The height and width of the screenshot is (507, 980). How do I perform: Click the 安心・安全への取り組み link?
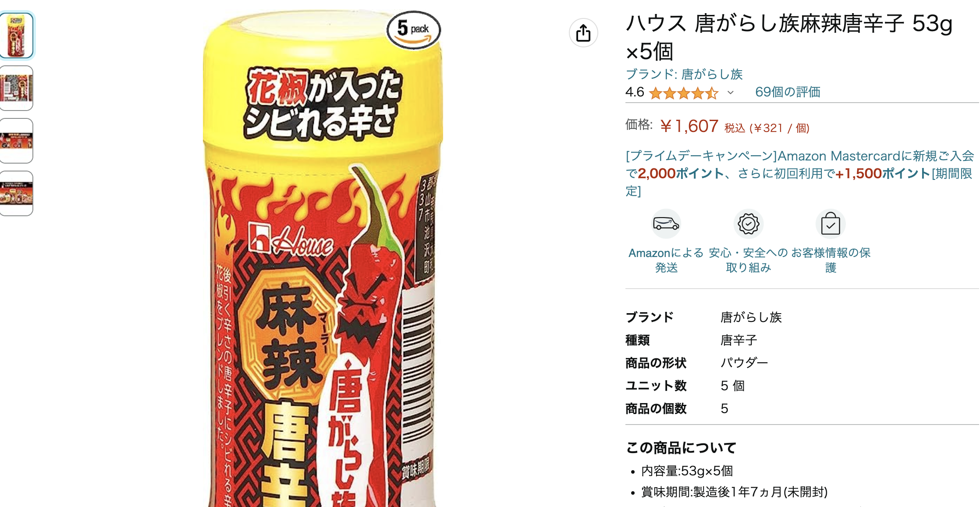tap(748, 260)
